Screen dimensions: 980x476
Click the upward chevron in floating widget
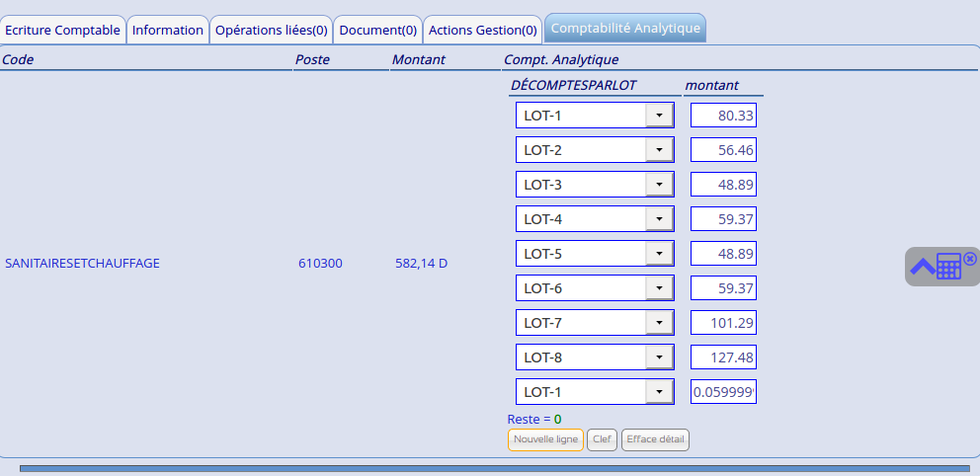[x=922, y=267]
